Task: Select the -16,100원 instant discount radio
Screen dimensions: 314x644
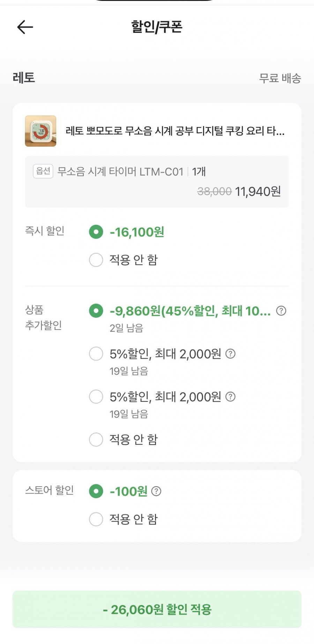Action: coord(96,232)
